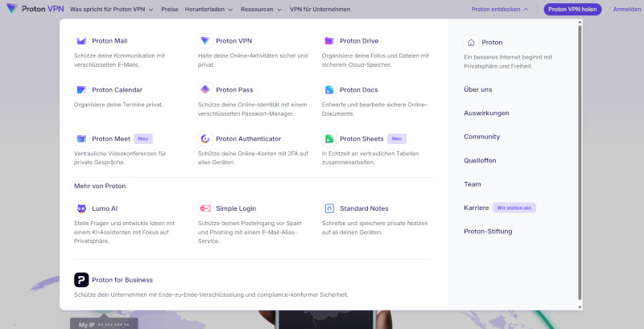Screen dimensions: 644x329
Task: Go to 'VPN für Unternehmen' page
Action: [320, 9]
